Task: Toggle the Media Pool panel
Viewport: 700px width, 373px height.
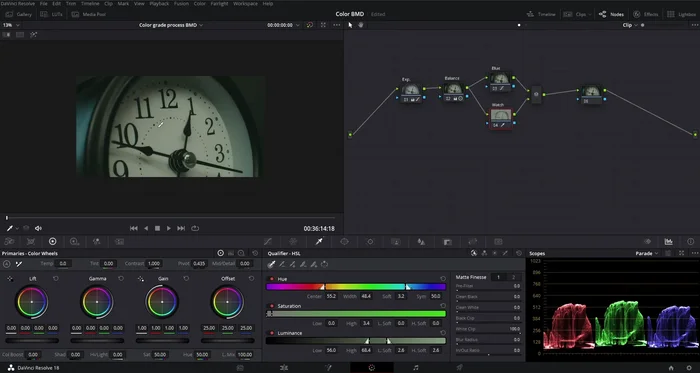Action: coord(89,14)
